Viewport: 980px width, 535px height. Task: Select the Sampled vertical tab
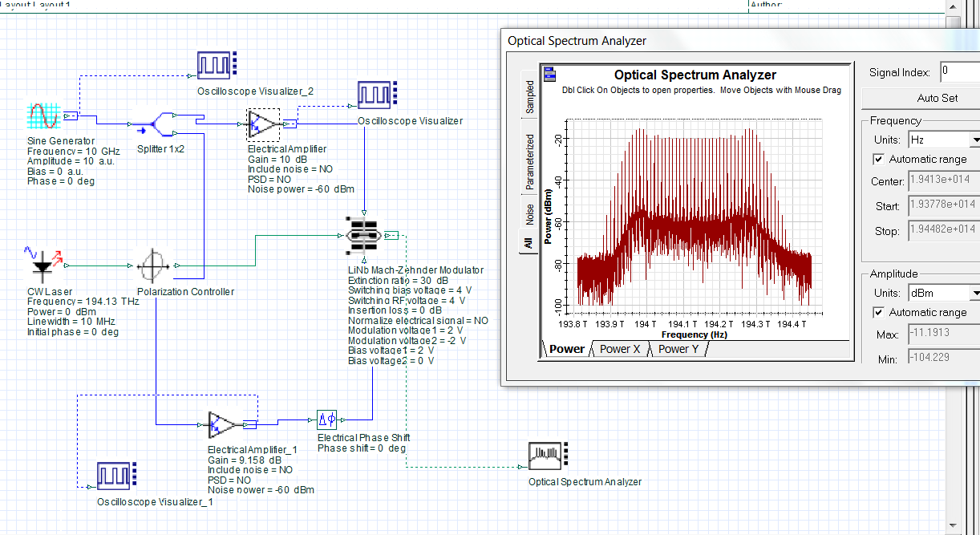[x=529, y=96]
